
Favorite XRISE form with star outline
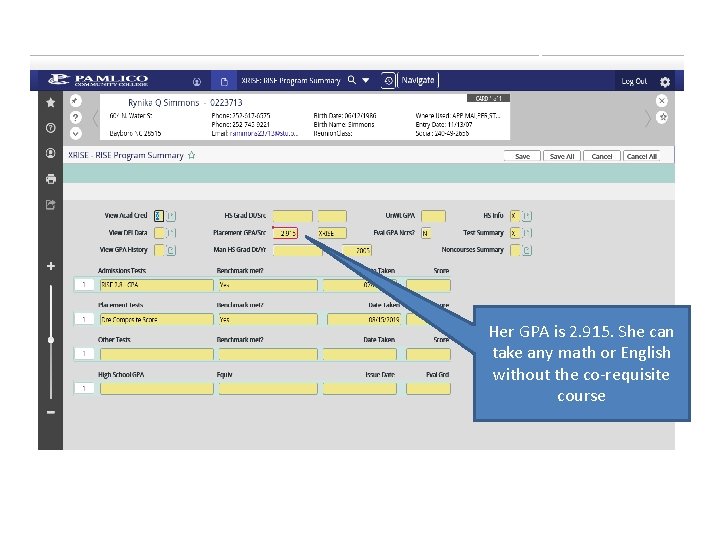pyautogui.click(x=191, y=155)
